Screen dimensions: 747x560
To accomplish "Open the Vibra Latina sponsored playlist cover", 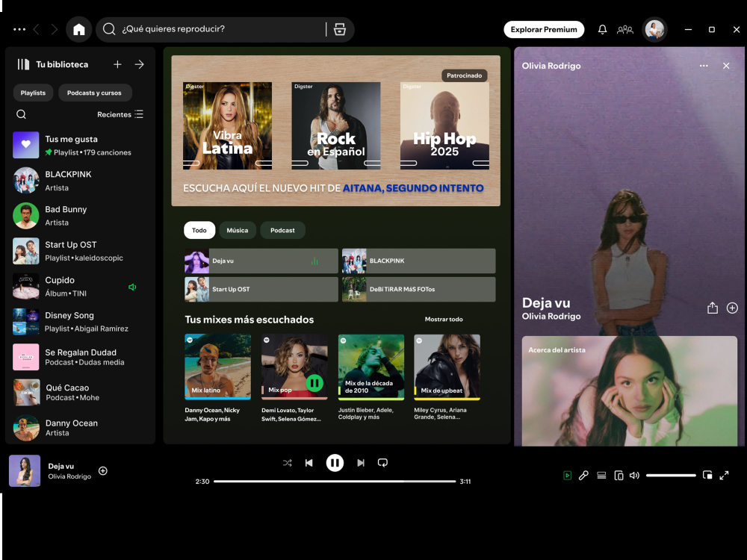I will click(x=227, y=125).
